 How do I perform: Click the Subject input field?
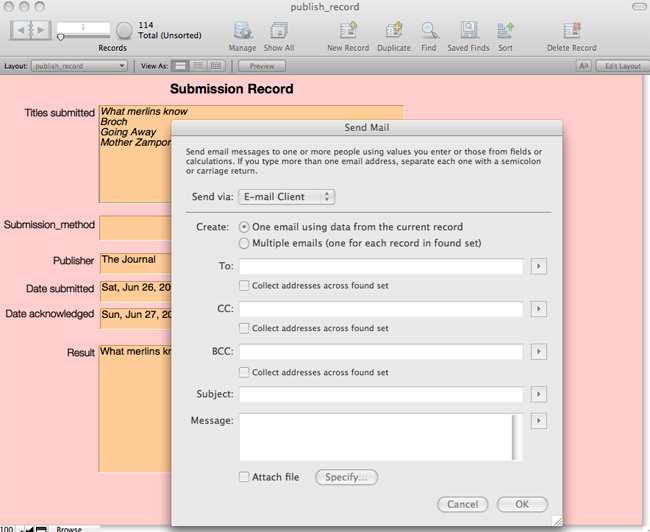(x=381, y=394)
